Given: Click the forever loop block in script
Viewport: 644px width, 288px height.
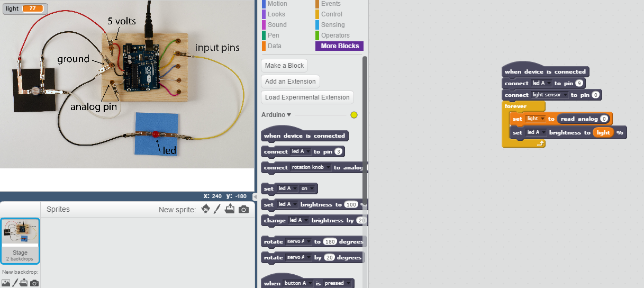Looking at the screenshot, I should [516, 106].
